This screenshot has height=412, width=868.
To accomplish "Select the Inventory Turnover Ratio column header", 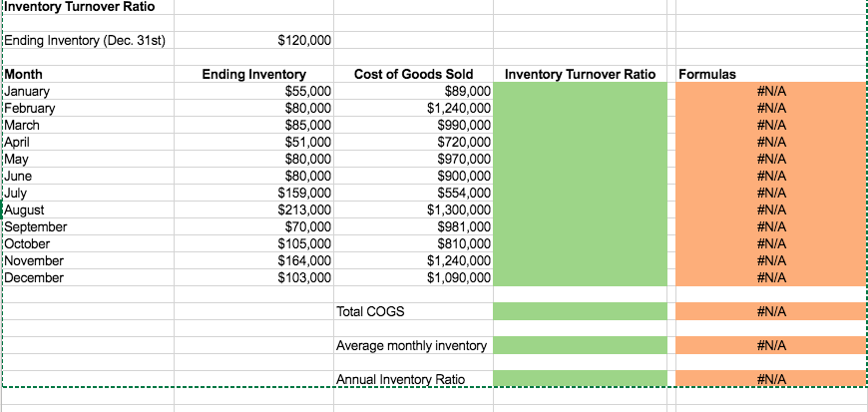I will click(x=580, y=74).
